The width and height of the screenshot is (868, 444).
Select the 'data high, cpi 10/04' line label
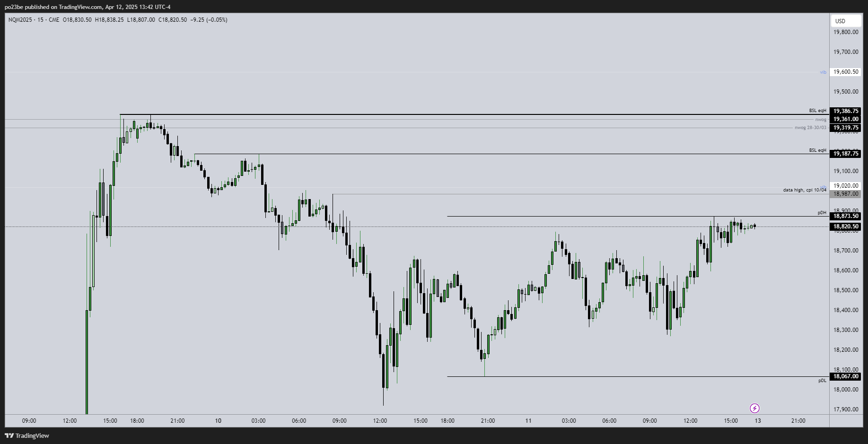[805, 190]
